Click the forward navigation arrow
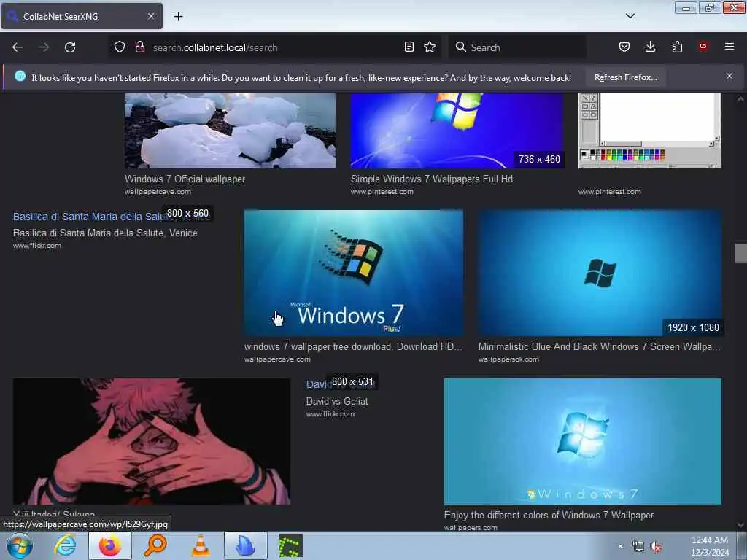This screenshot has width=747, height=560. [44, 47]
